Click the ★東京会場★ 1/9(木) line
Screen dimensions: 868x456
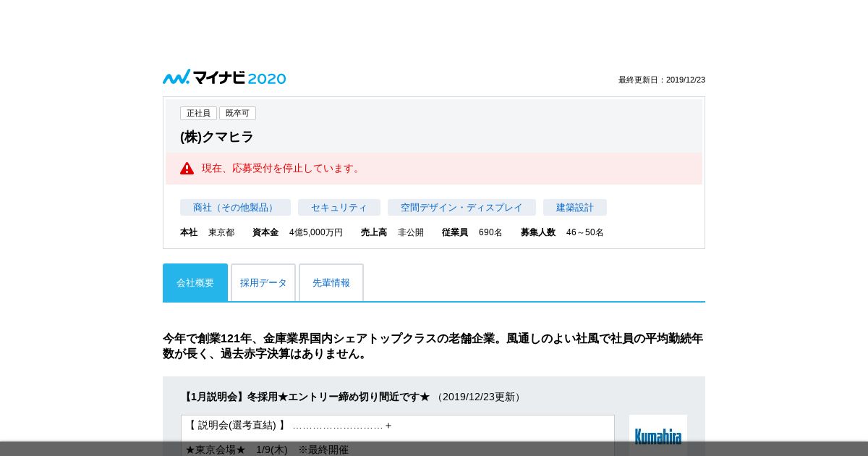pos(267,449)
